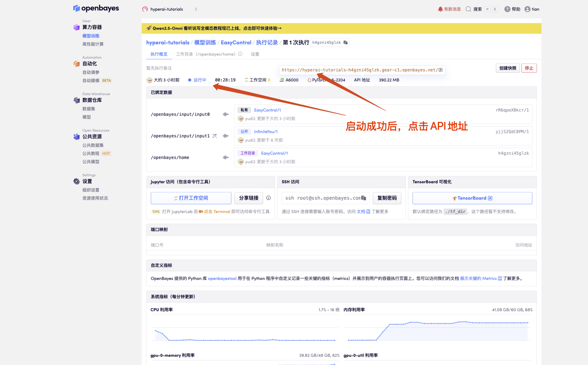Select 公共模型 in the sidebar
The height and width of the screenshot is (365, 588).
tap(91, 162)
